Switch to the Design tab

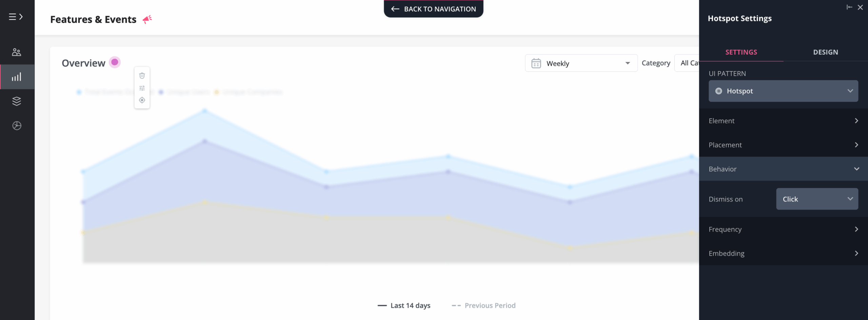point(825,52)
